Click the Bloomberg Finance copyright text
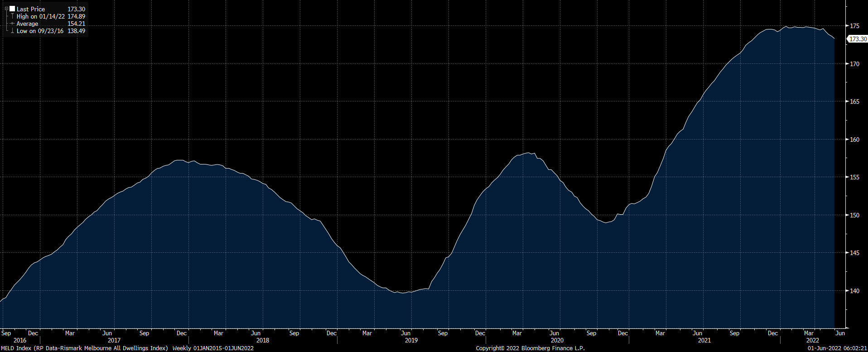The height and width of the screenshot is (352, 868). (530, 348)
